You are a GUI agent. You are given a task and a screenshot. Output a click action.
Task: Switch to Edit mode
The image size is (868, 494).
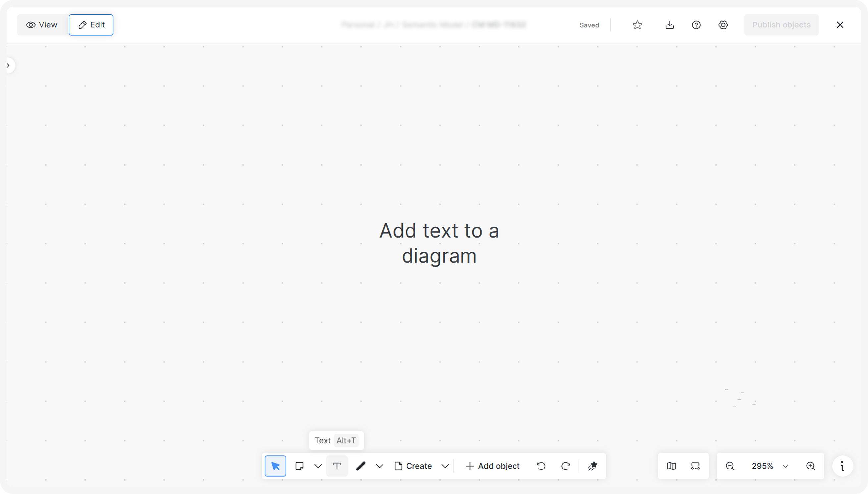pyautogui.click(x=91, y=25)
